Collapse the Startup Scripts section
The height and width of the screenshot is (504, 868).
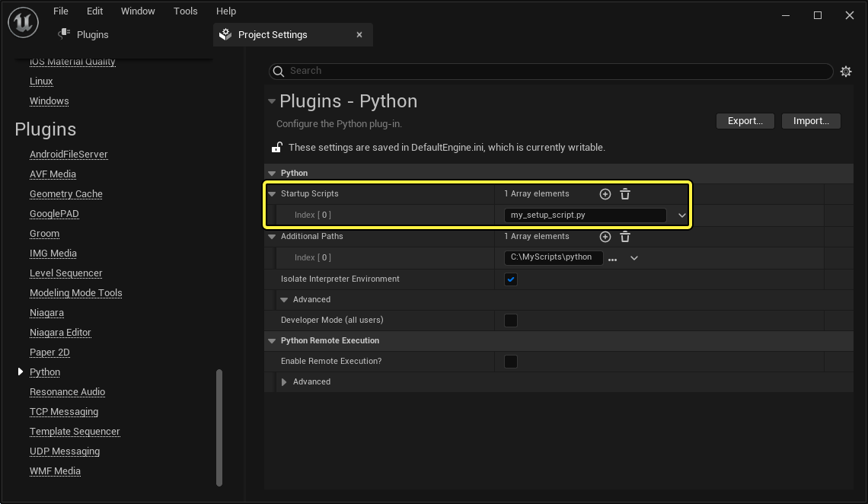pos(272,194)
